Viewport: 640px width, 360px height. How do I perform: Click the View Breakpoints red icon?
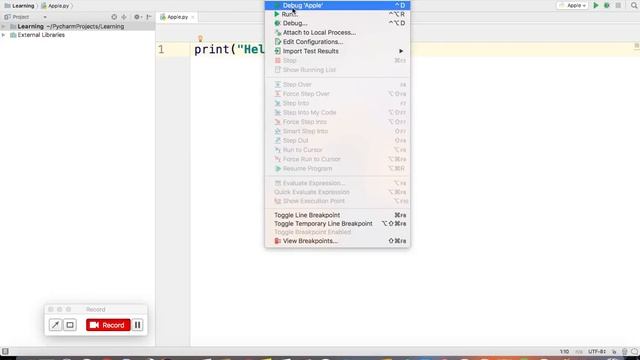click(x=278, y=241)
